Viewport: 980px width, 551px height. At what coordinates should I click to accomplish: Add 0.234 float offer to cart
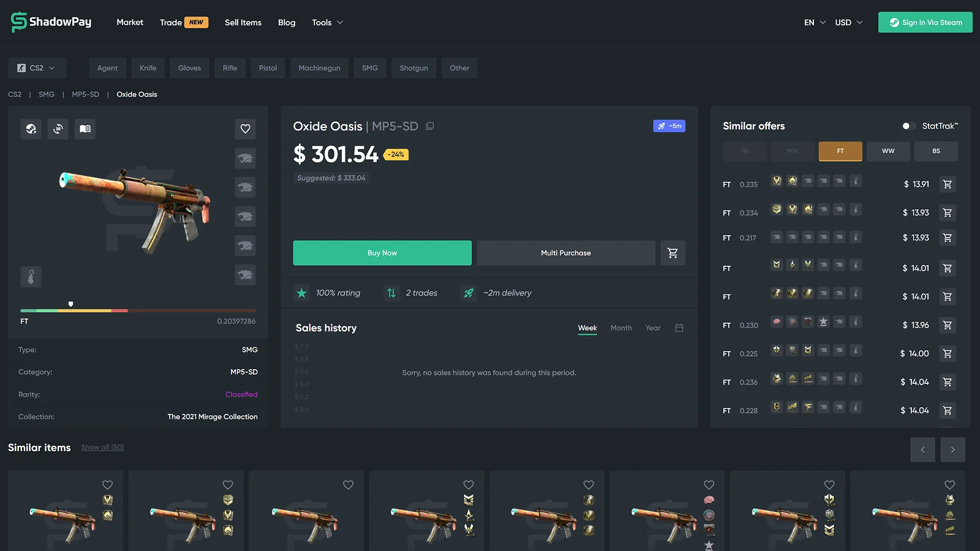(948, 213)
